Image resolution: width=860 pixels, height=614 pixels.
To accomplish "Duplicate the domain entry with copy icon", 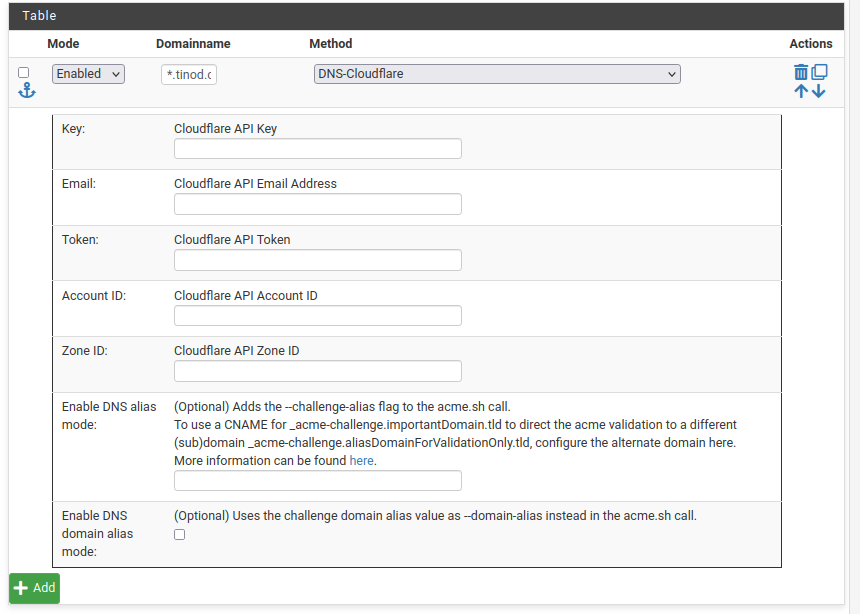I will (x=819, y=72).
